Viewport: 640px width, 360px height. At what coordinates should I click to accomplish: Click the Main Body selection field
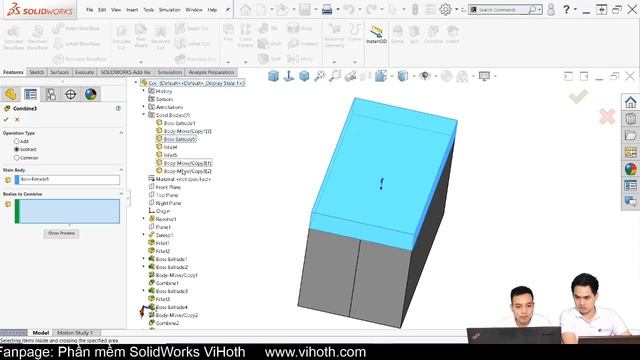67,179
